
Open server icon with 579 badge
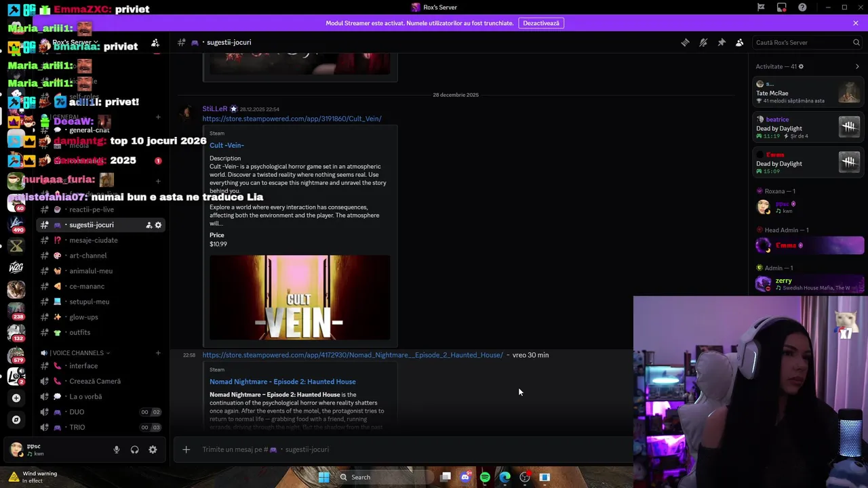pyautogui.click(x=16, y=354)
